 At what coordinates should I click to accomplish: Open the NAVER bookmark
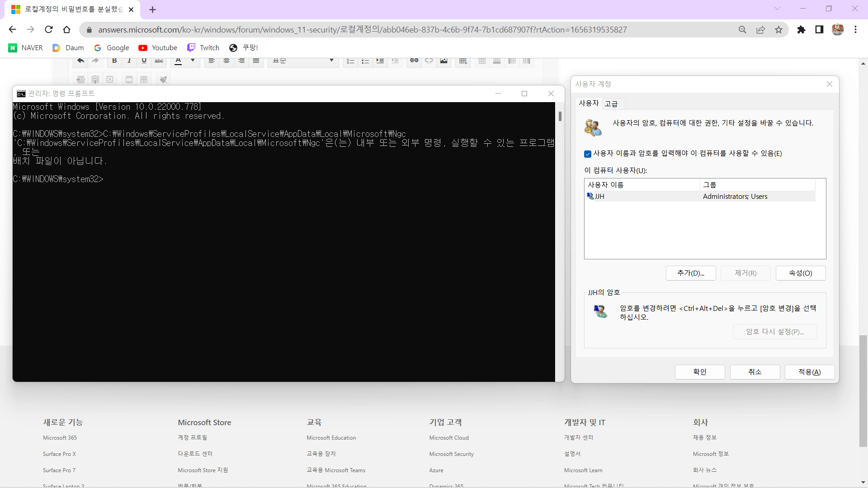[x=26, y=48]
